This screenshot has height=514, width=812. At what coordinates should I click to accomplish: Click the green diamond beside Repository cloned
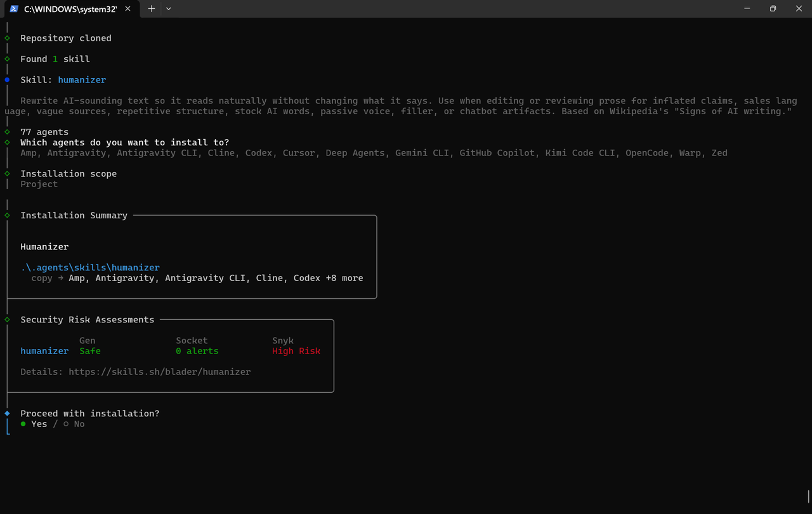(7, 38)
